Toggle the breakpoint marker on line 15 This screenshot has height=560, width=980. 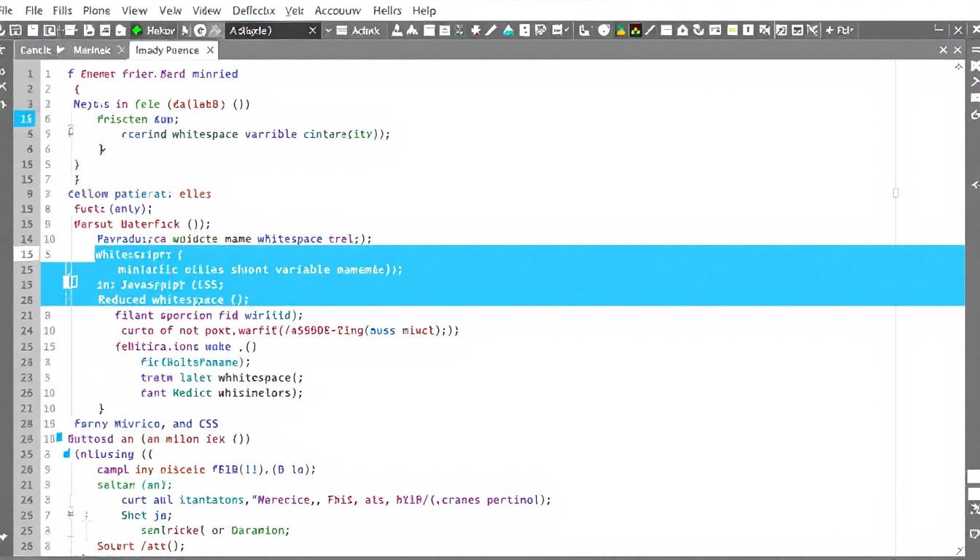point(26,118)
